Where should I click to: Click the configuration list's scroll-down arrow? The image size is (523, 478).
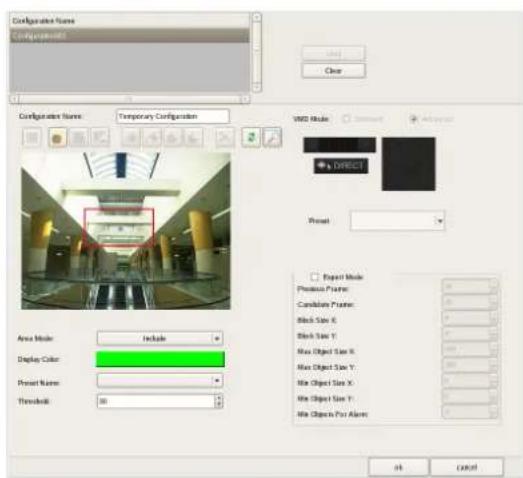tap(256, 87)
